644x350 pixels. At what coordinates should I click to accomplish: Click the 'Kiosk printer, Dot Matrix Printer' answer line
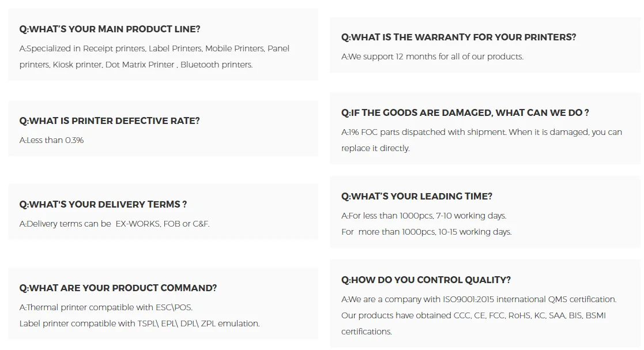(x=136, y=65)
